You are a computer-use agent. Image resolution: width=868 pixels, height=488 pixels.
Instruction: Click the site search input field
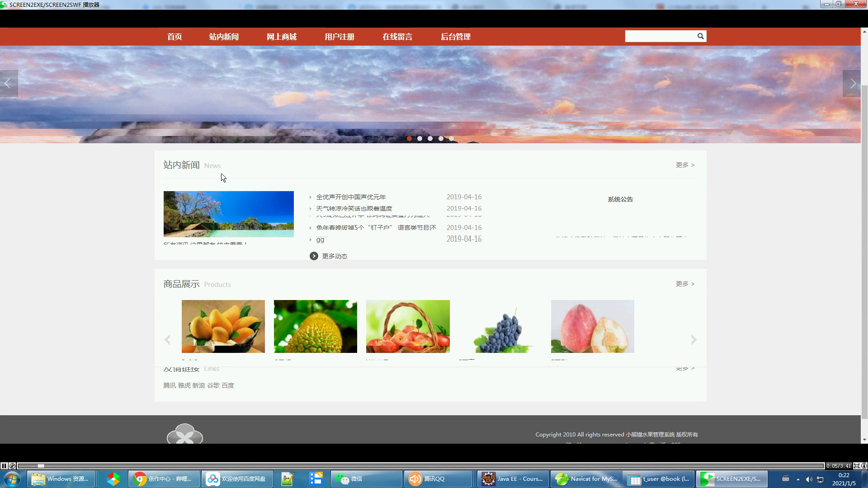pos(660,36)
